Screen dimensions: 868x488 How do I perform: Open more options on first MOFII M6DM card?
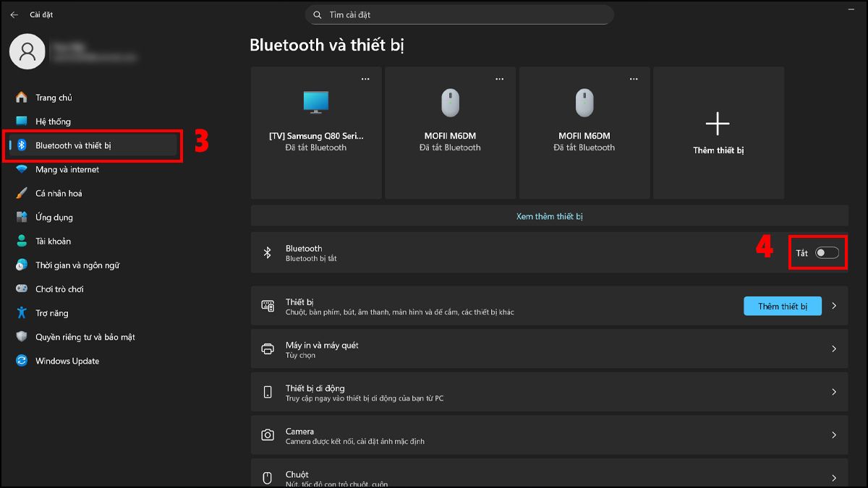coord(500,77)
